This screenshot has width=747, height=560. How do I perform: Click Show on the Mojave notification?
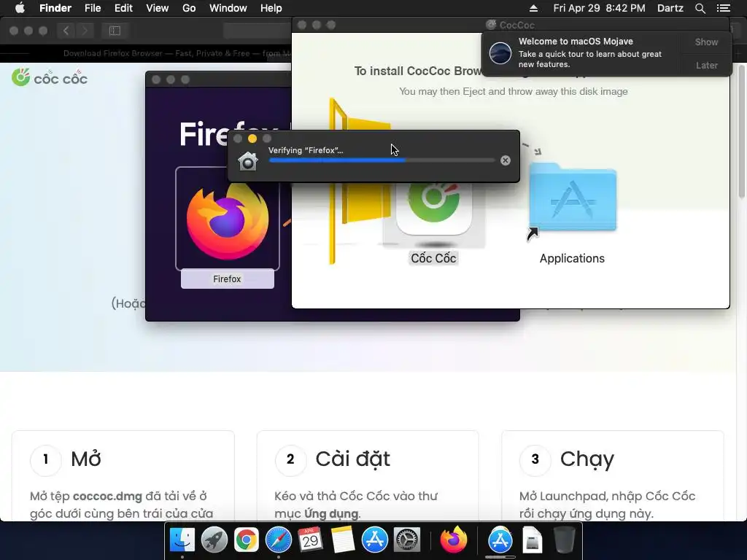pos(706,42)
